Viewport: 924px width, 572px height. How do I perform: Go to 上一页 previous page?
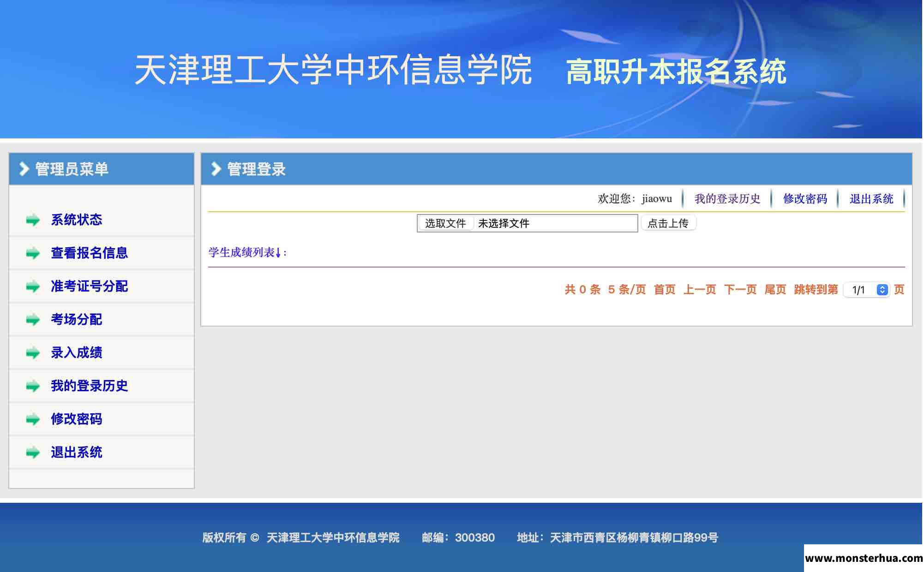(x=700, y=290)
